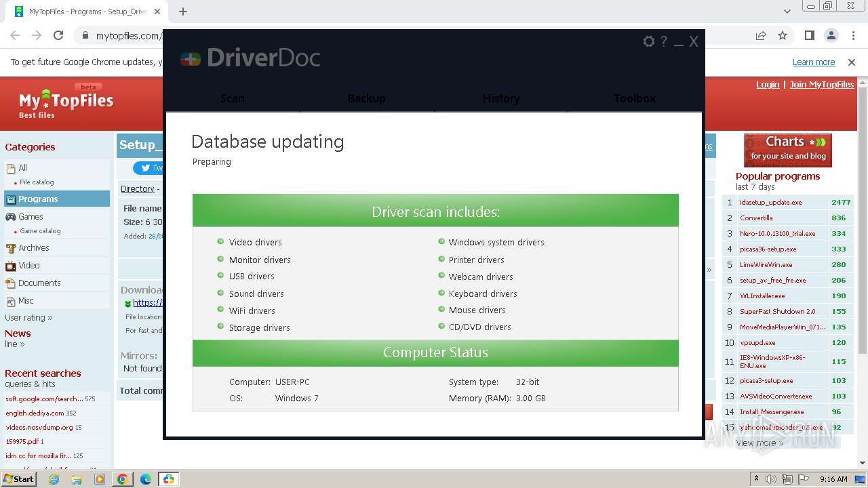Open idasetup_update.exe in Popular programs

pos(771,202)
